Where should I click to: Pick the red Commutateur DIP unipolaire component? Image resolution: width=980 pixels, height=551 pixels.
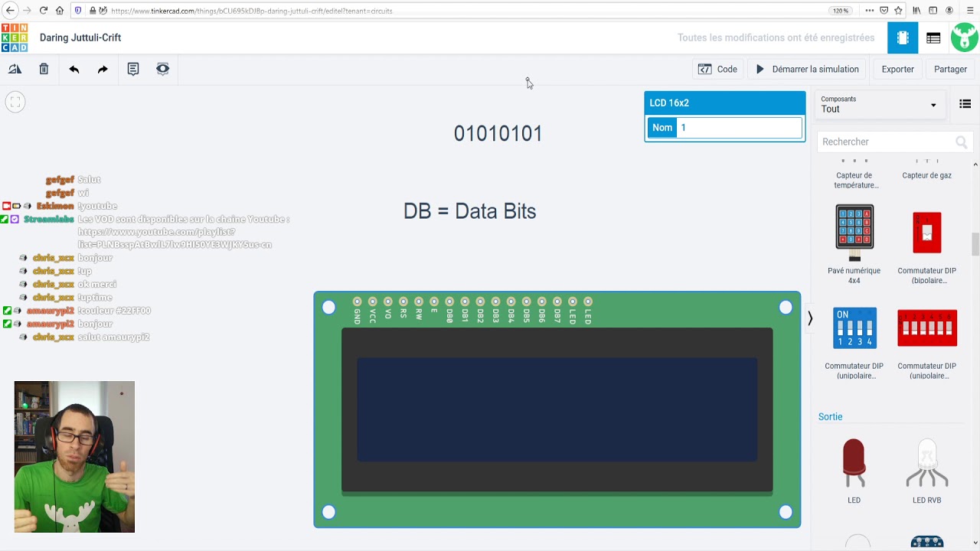click(926, 342)
